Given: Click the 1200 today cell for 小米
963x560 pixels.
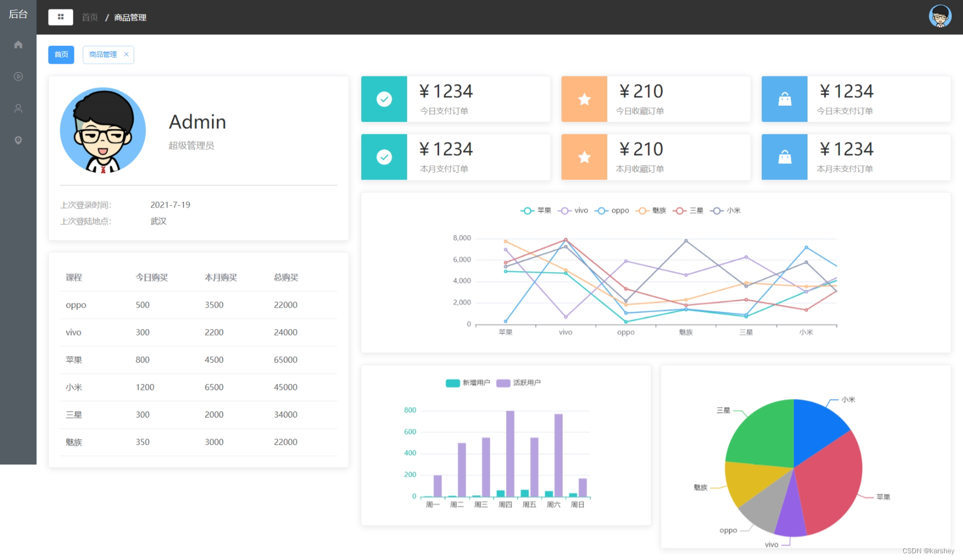Looking at the screenshot, I should point(145,387).
